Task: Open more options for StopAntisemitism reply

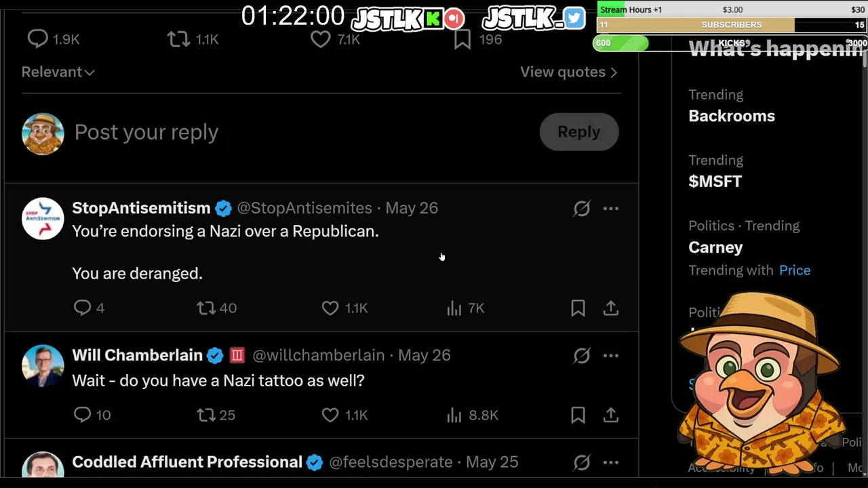Action: (x=611, y=208)
